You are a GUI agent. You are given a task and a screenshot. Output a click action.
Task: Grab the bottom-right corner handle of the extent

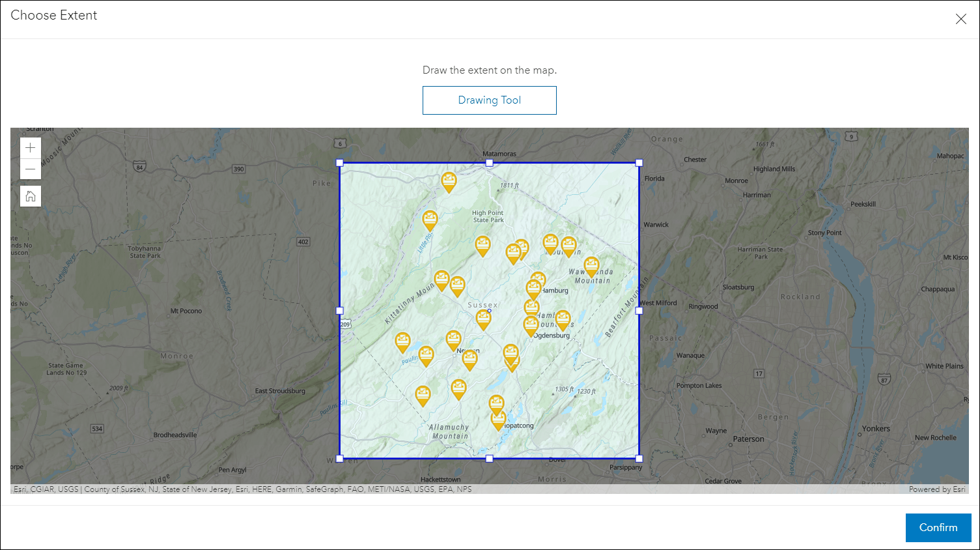[x=639, y=459]
